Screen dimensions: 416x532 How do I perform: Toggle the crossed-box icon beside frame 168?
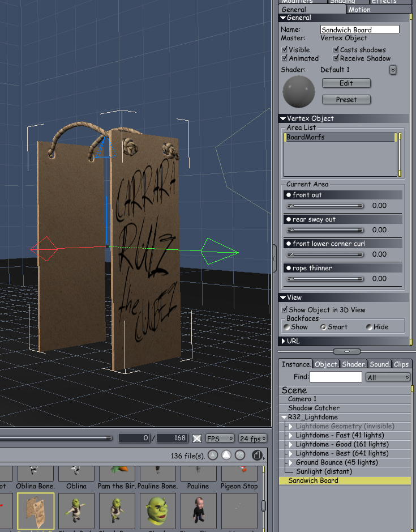[x=196, y=439]
